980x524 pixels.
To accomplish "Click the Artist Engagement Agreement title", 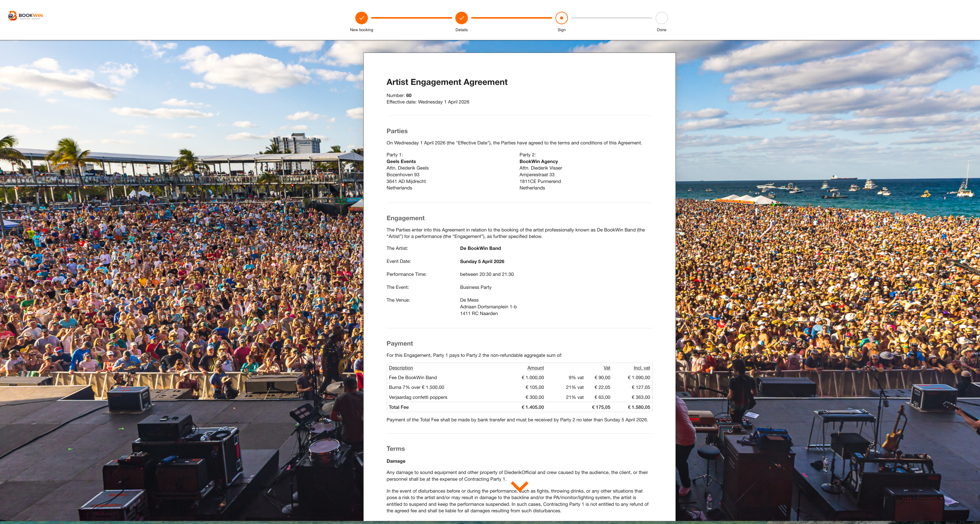I will [447, 82].
